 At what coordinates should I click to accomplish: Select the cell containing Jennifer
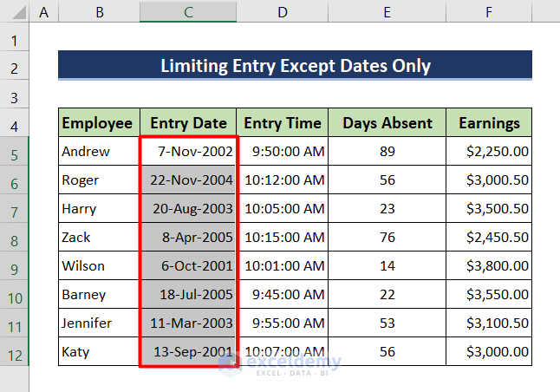coord(97,323)
